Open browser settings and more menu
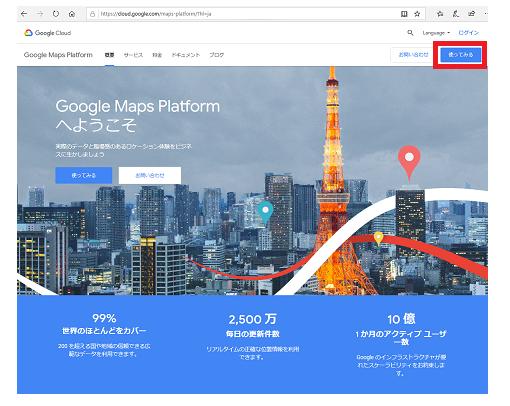This screenshot has width=510, height=406. 486,14
